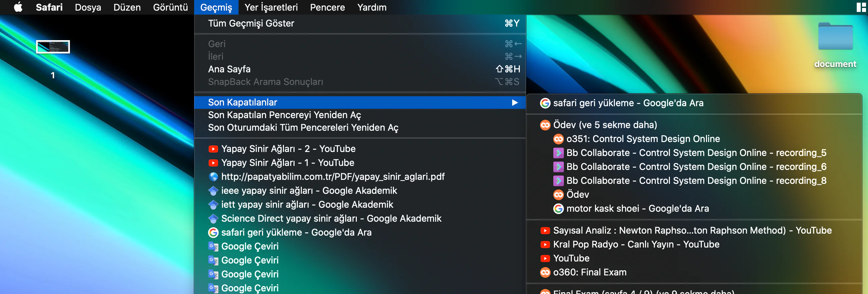
Task: Choose Son Oturumdaki Tüm Pencereleri Yeniden Aç
Action: [360, 128]
